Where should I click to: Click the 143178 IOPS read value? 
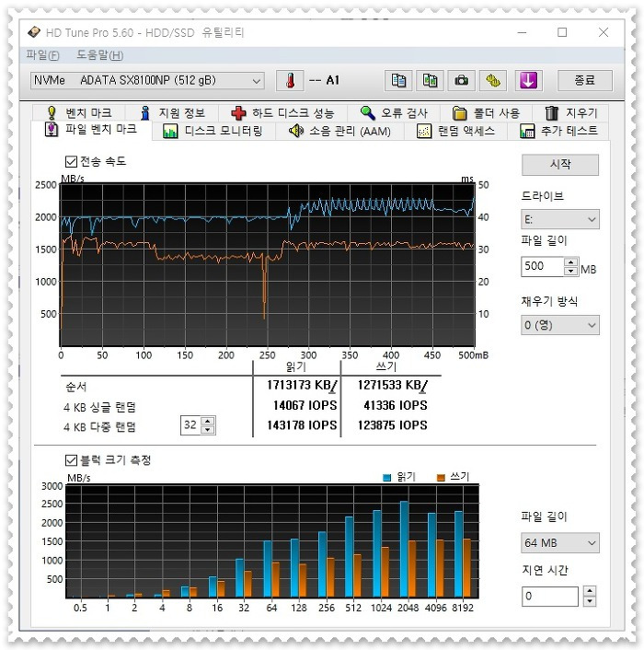coord(302,425)
